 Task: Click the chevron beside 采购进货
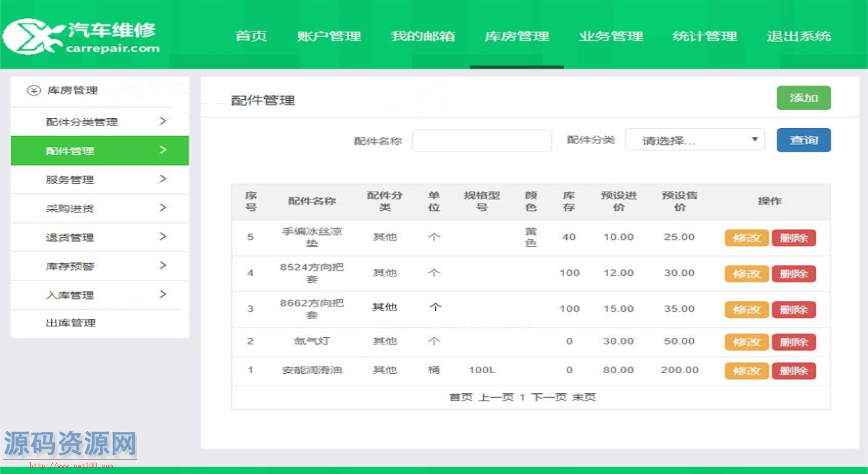(x=163, y=208)
